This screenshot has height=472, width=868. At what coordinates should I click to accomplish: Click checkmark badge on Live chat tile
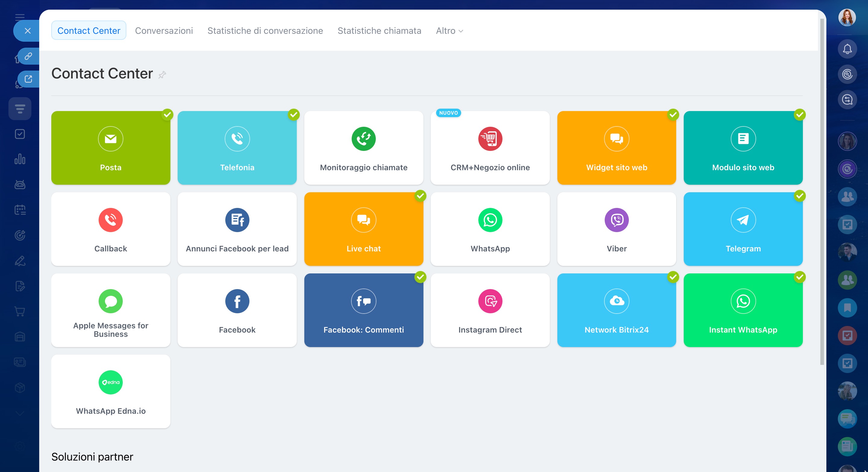(x=420, y=196)
